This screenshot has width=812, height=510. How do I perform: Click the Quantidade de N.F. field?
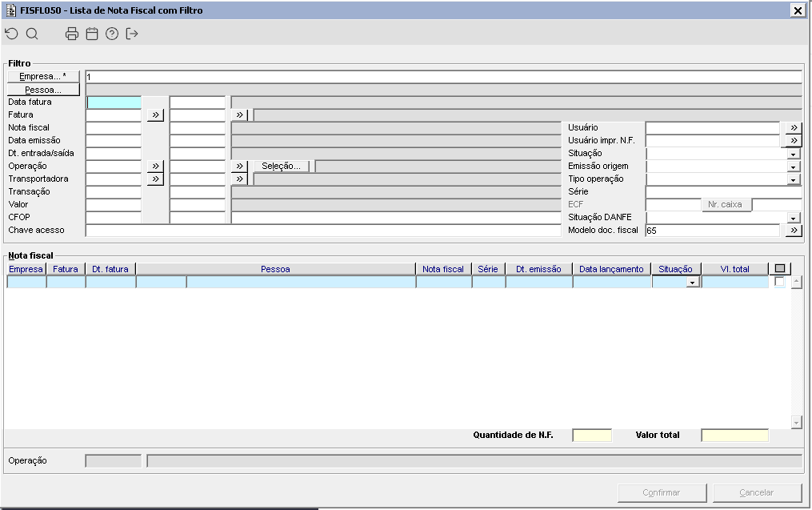[592, 436]
